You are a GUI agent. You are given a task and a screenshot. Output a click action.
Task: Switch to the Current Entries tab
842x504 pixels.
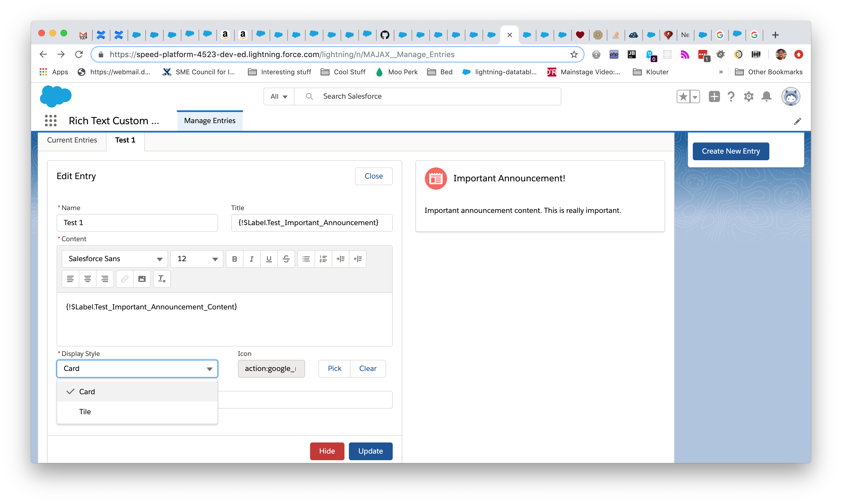coord(72,140)
